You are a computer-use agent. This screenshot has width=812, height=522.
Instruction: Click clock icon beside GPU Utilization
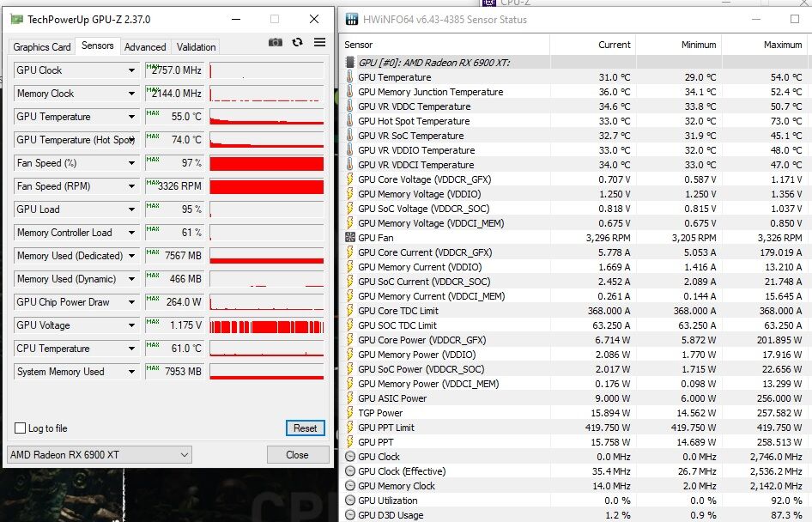pyautogui.click(x=350, y=501)
